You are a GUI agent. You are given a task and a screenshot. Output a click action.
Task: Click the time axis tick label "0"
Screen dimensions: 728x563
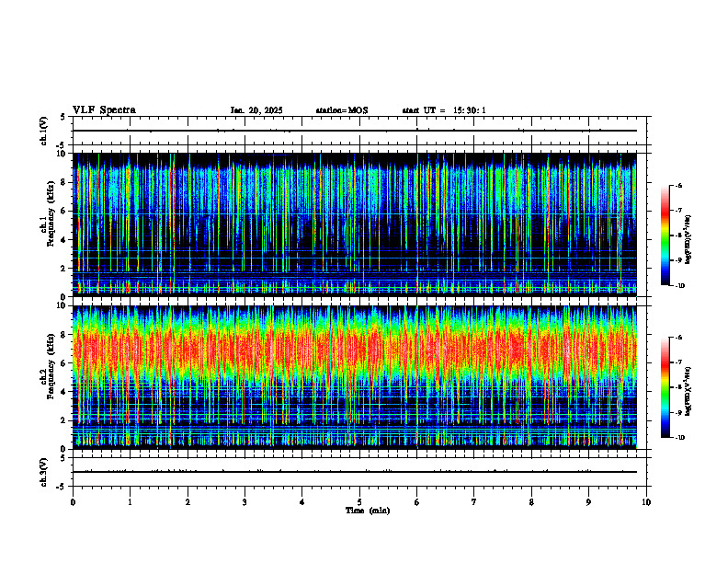(73, 502)
